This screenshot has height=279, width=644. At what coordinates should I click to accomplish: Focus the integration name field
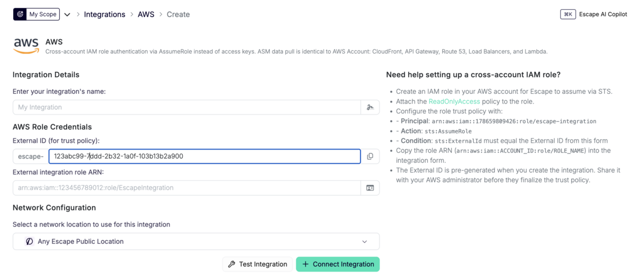tap(186, 107)
